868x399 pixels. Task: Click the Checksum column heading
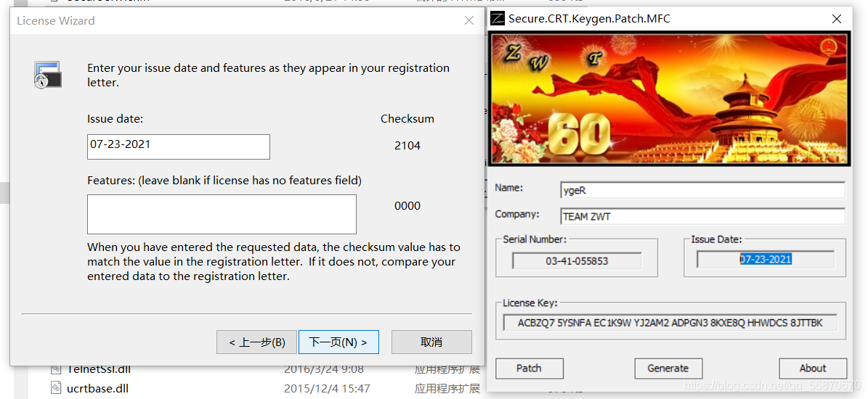tap(407, 119)
